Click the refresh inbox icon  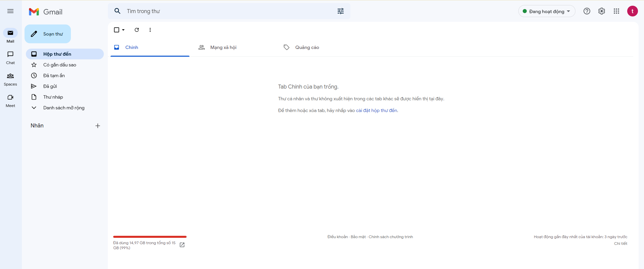[137, 30]
